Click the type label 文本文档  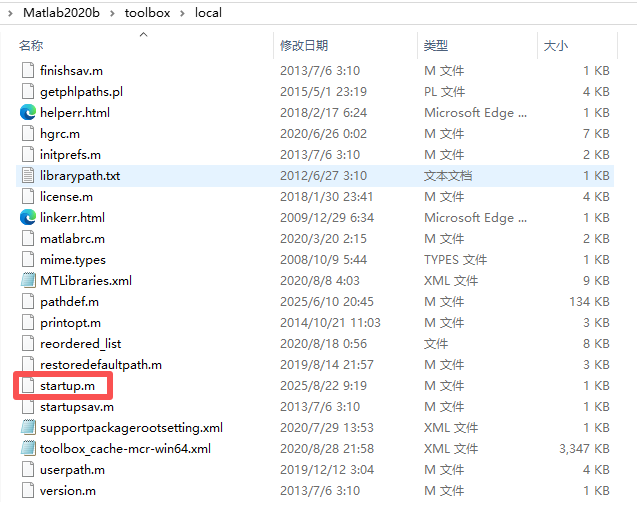[448, 176]
